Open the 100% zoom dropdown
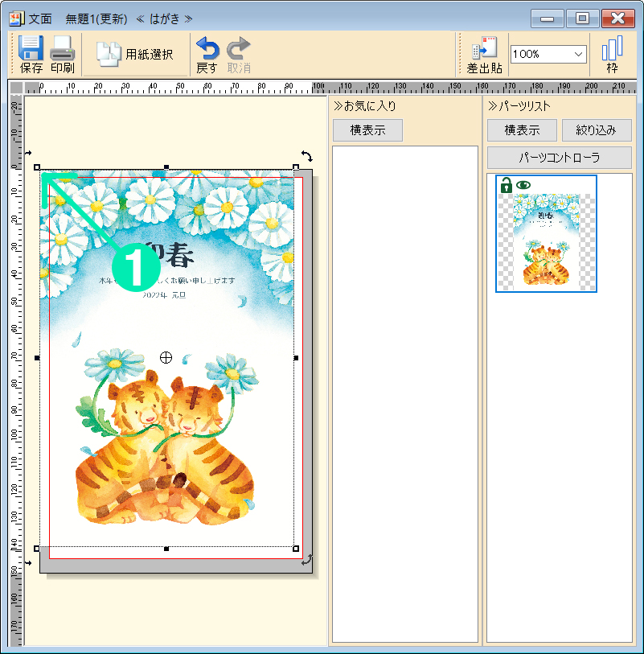 tap(548, 54)
